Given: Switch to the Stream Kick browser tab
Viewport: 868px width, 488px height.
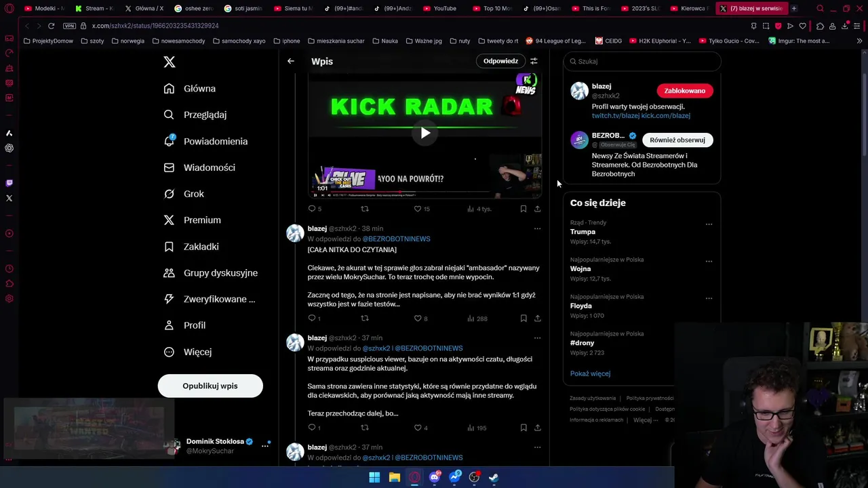Looking at the screenshot, I should pos(95,8).
